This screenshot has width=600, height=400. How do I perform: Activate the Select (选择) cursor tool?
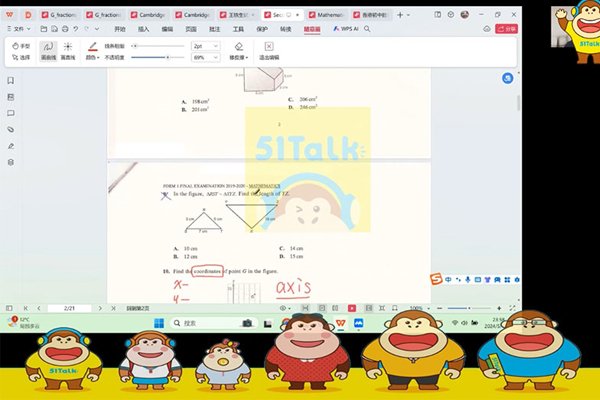(x=21, y=57)
